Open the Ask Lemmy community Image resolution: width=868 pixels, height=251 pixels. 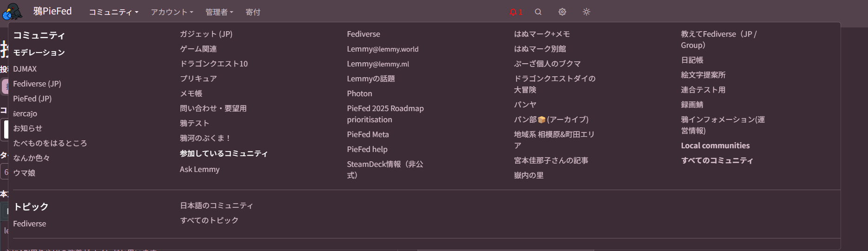click(x=199, y=169)
